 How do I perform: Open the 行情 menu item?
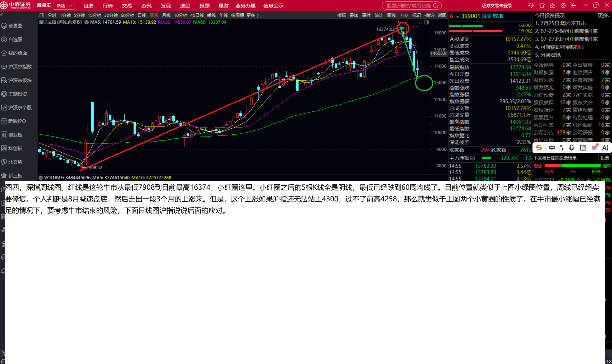coord(108,6)
